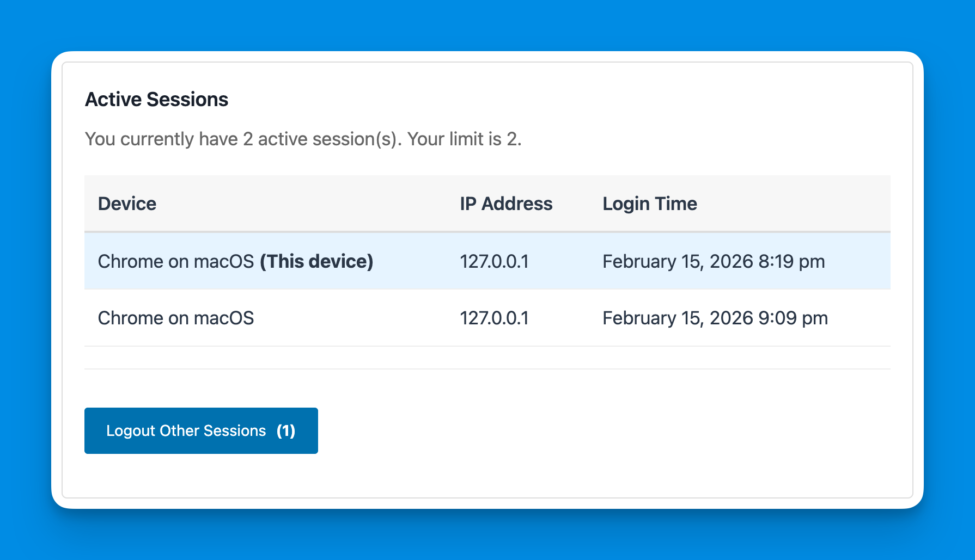The height and width of the screenshot is (560, 975).
Task: Click the word "Logout" on the blue button
Action: [x=131, y=430]
